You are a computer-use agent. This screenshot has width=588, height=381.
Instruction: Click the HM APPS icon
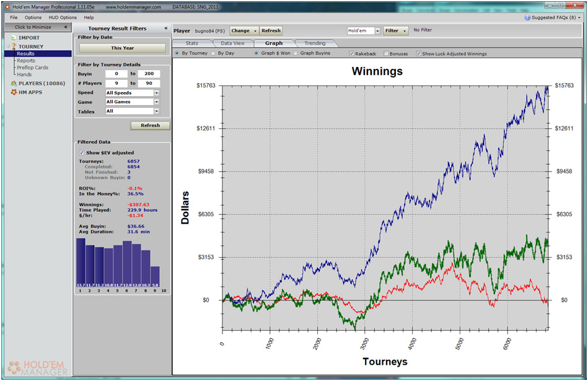tap(14, 92)
